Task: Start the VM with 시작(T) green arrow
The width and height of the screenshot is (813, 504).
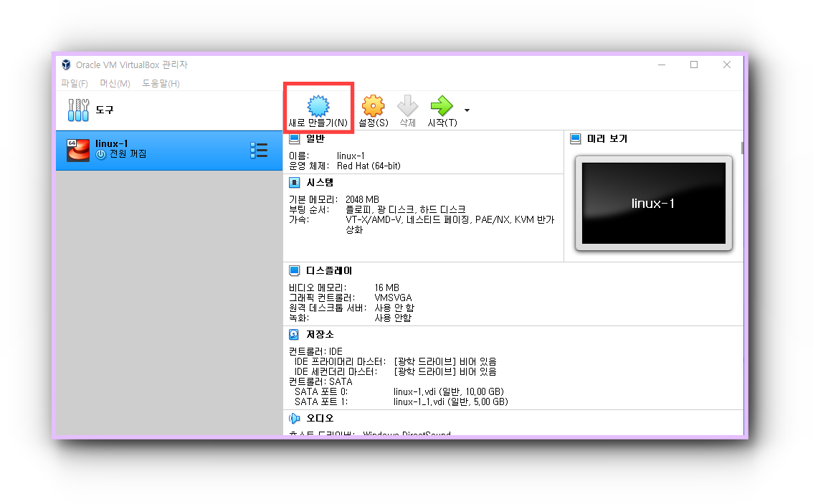Action: [x=442, y=105]
